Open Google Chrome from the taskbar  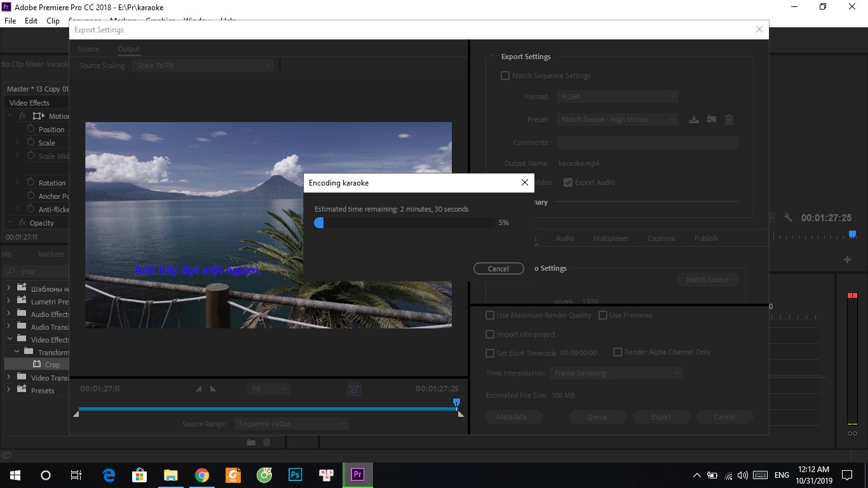tap(202, 475)
